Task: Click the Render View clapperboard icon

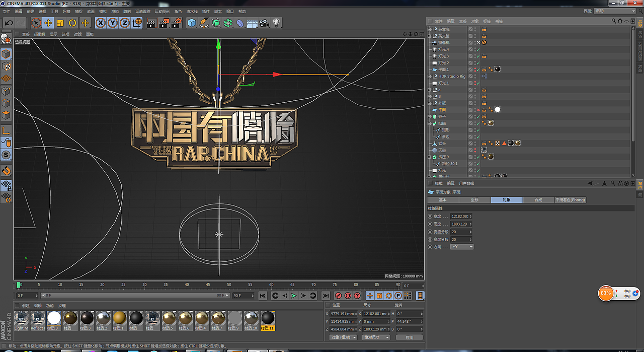Action: click(152, 23)
